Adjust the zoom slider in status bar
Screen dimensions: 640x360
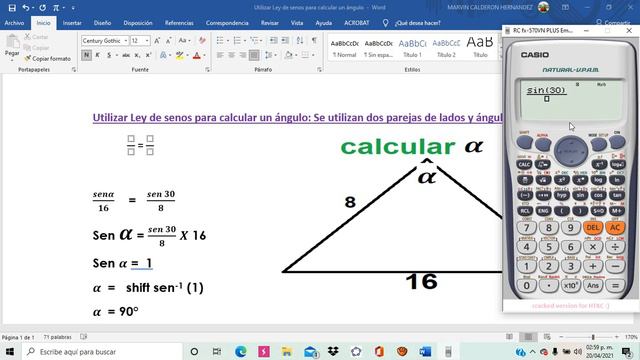tap(593, 337)
